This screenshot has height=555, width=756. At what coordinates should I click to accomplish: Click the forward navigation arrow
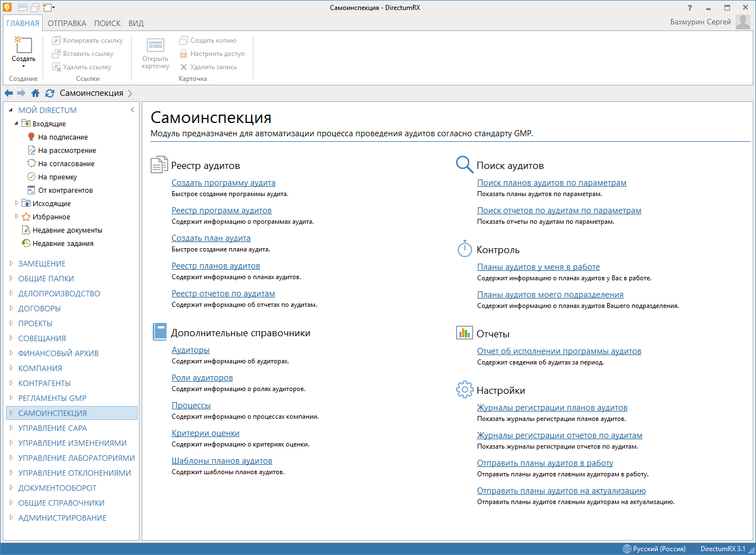(x=22, y=93)
